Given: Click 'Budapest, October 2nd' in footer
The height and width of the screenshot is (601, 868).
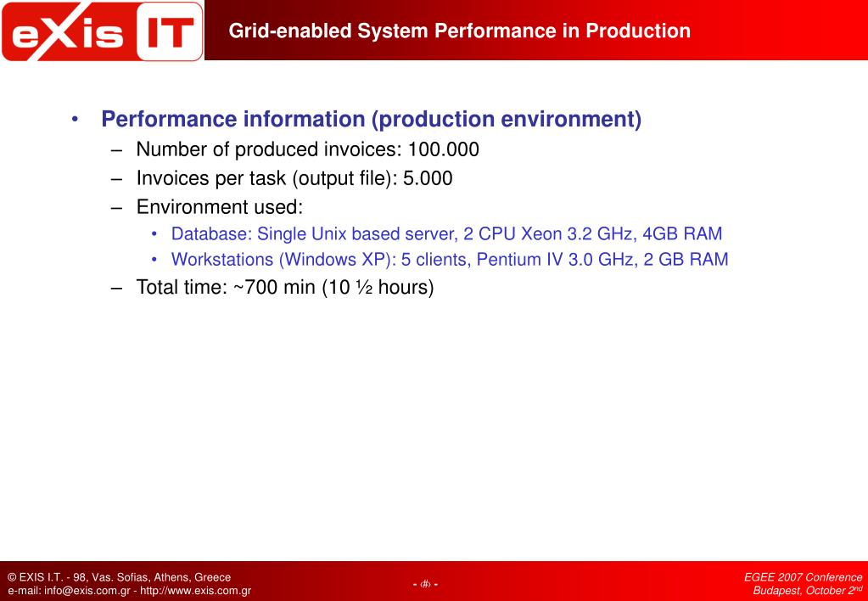Looking at the screenshot, I should click(x=808, y=591).
